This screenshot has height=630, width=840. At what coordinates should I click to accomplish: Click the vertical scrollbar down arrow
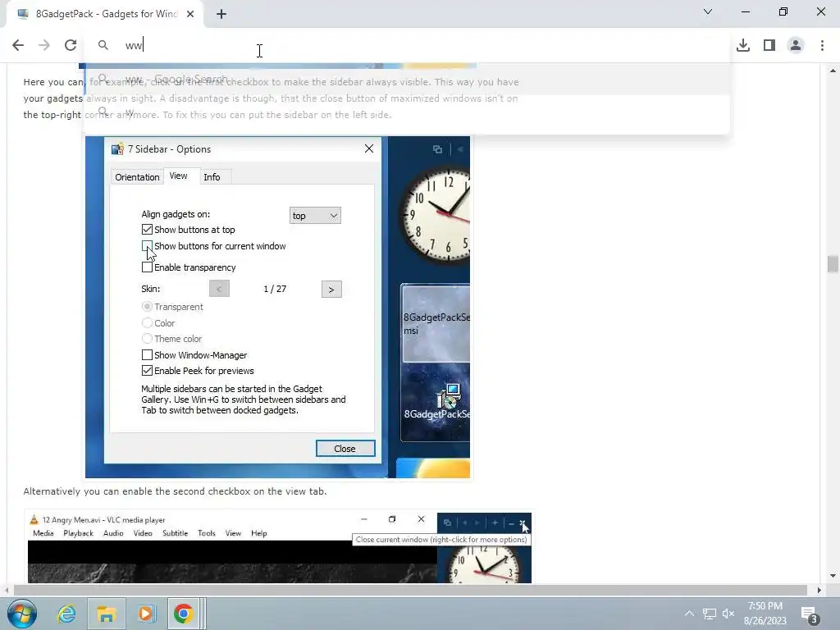pyautogui.click(x=833, y=576)
